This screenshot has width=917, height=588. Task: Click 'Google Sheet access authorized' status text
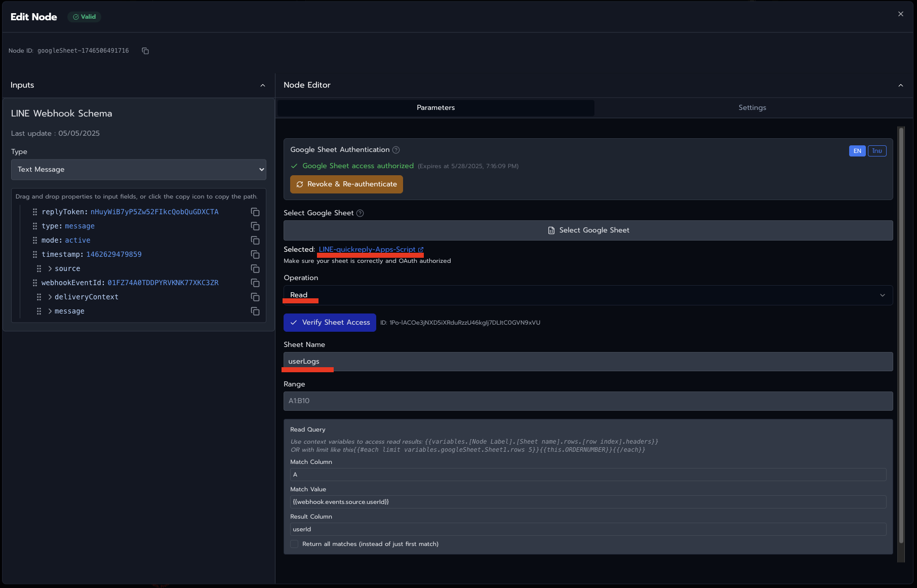click(x=358, y=166)
